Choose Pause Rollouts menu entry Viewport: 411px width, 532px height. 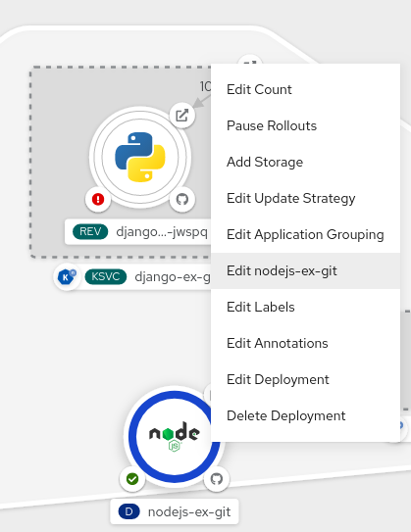point(305,125)
